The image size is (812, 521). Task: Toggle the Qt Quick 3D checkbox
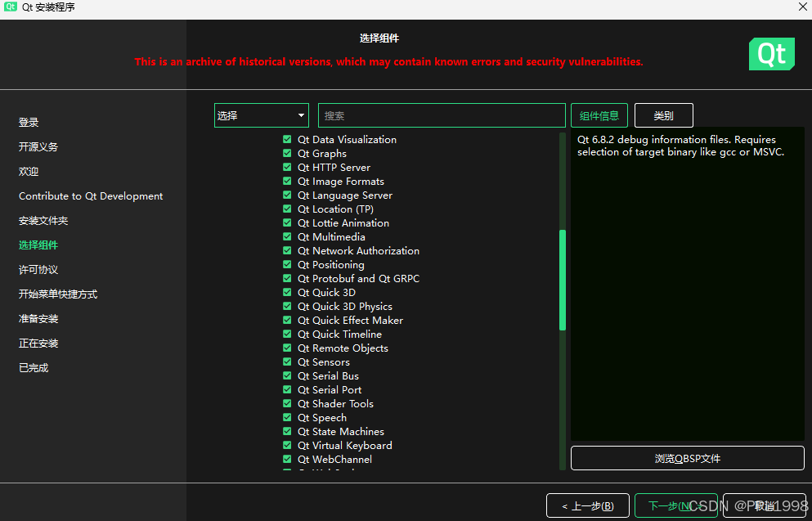tap(287, 292)
